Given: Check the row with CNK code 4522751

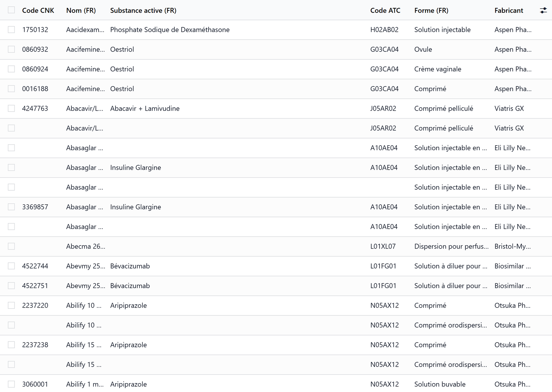Looking at the screenshot, I should click(11, 286).
